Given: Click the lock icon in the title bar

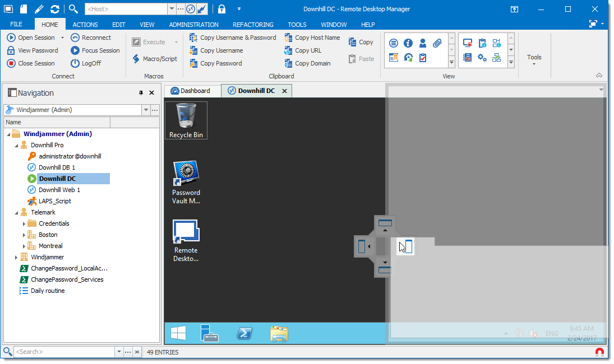Looking at the screenshot, I should point(221,9).
